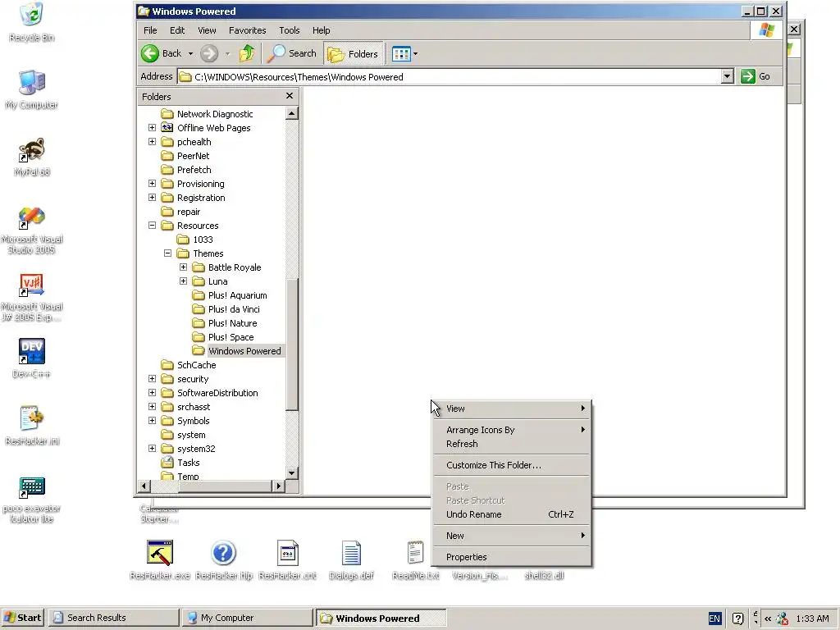Screen dimensions: 840x630
Task: Expand the SoftwareDistribution folder
Action: point(152,392)
